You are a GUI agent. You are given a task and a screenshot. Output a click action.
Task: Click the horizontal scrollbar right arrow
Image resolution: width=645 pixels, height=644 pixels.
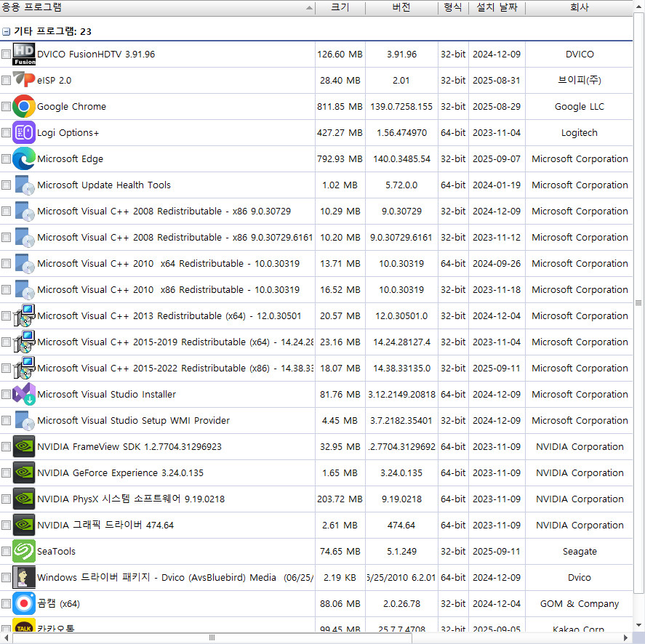click(625, 638)
